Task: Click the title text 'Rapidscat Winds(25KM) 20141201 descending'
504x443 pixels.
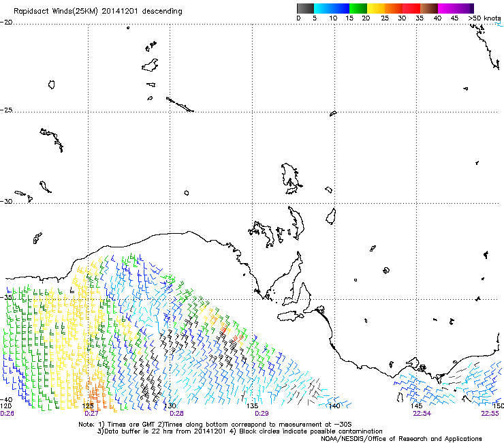Action: 97,12
